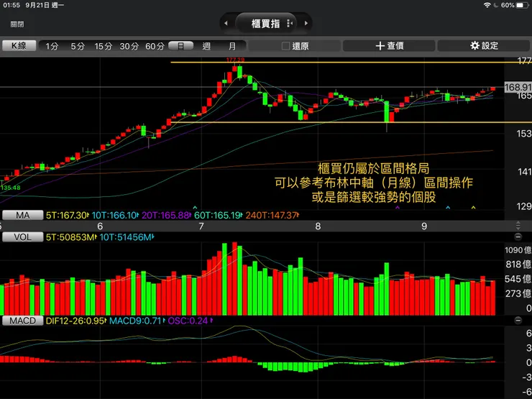Adjust chart panel height stepper arrows
The height and width of the screenshot is (399, 532).
point(518,226)
